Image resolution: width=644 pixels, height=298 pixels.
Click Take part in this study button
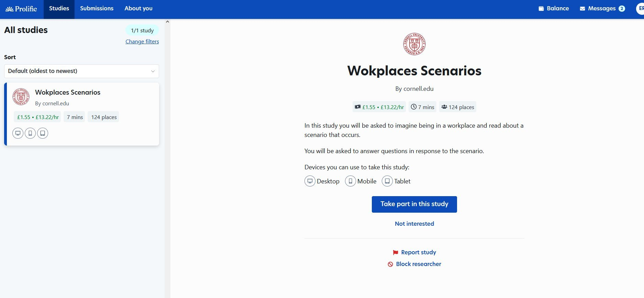click(414, 204)
